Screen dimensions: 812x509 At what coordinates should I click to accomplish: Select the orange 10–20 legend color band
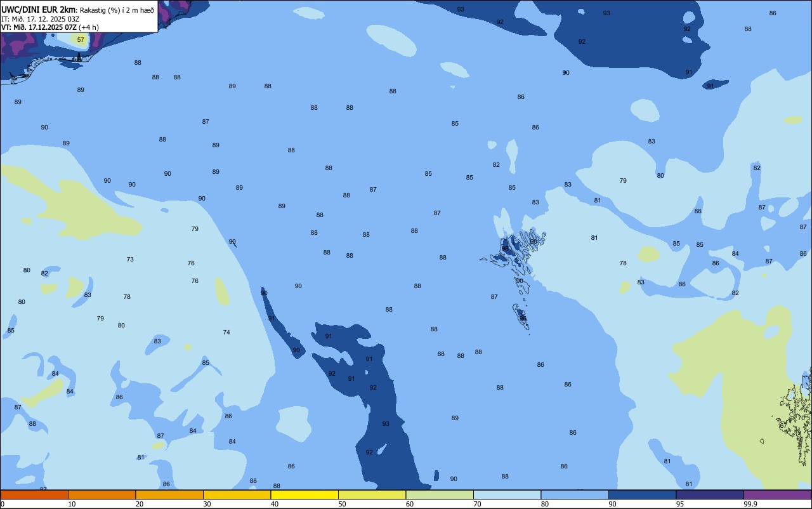click(x=101, y=494)
